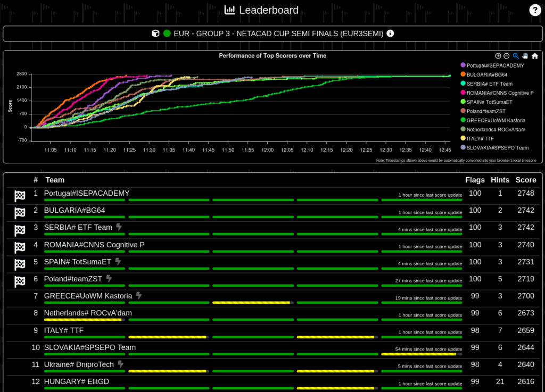The height and width of the screenshot is (392, 545).
Task: Open ROMANIA#CNNS Cognitive P team row
Action: (x=94, y=245)
